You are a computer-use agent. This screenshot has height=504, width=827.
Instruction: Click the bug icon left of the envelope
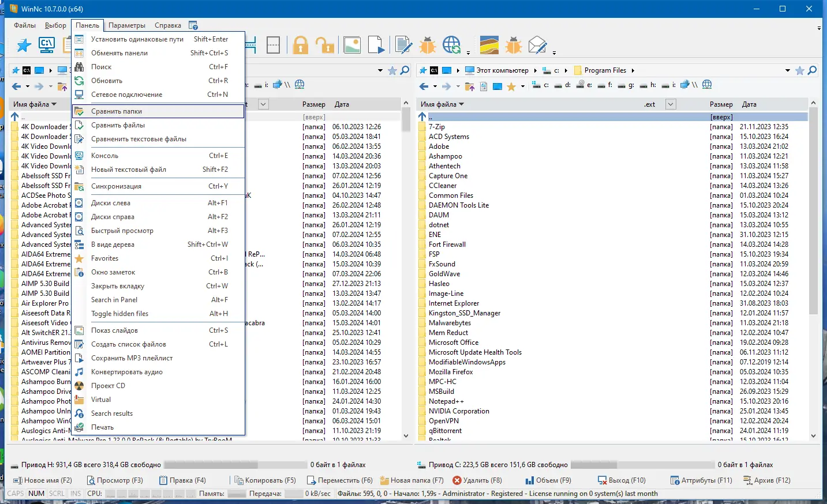tap(513, 45)
